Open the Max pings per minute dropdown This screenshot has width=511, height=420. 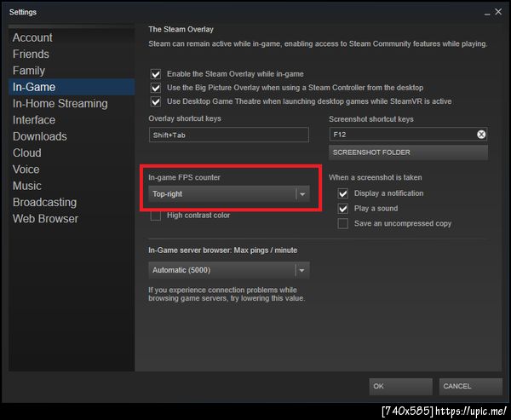tap(229, 270)
